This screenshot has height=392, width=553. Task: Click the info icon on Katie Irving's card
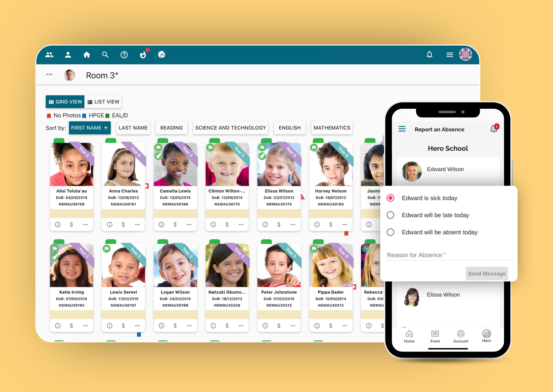pos(58,325)
